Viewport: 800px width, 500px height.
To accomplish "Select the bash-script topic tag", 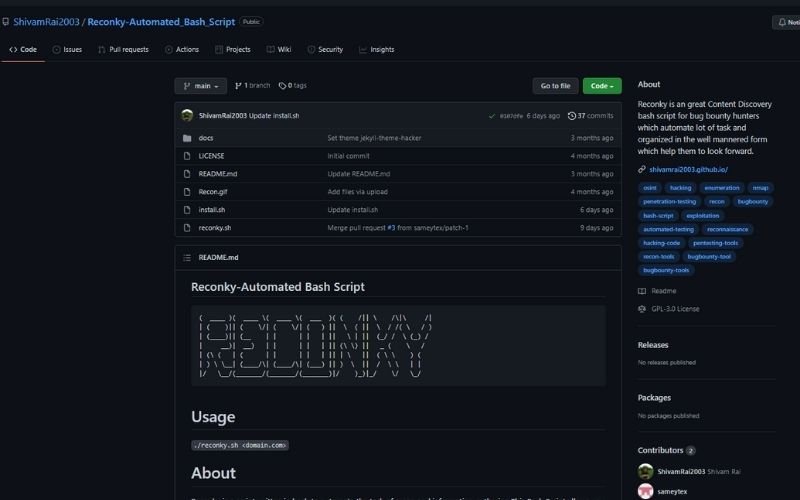I will (x=658, y=215).
